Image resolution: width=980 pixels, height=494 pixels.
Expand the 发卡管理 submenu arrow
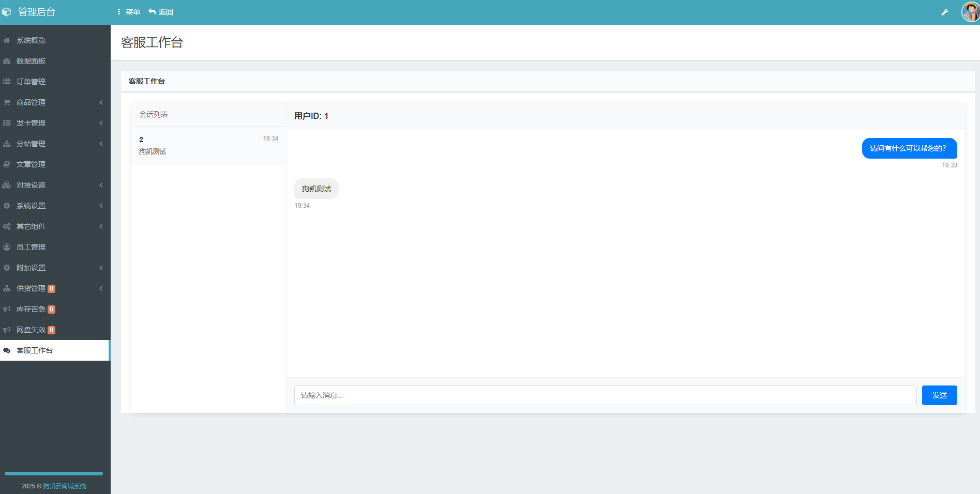coord(101,123)
